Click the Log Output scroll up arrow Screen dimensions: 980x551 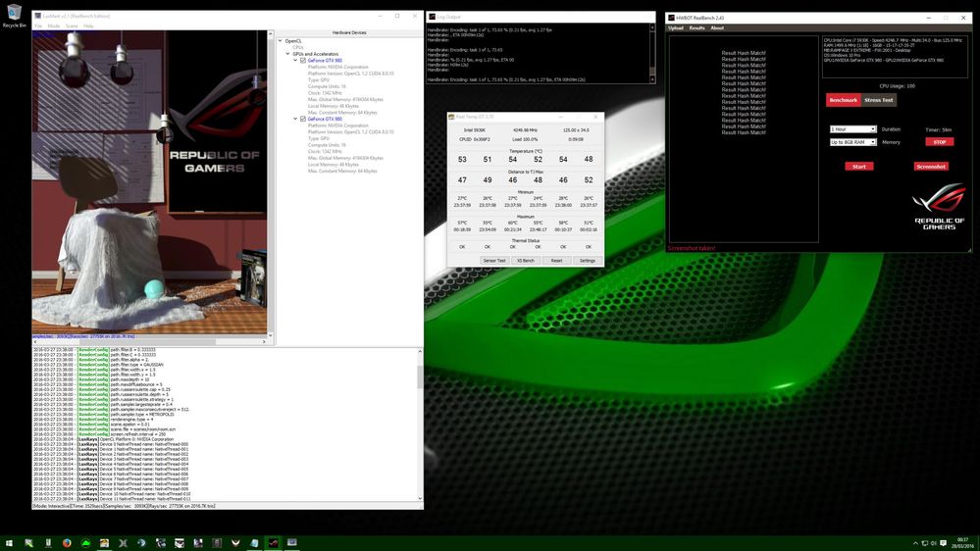[x=652, y=28]
